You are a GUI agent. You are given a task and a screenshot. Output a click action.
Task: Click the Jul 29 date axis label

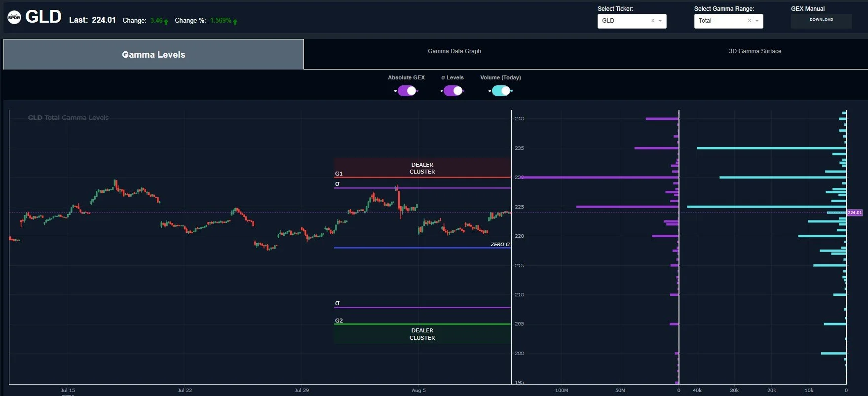click(x=302, y=390)
